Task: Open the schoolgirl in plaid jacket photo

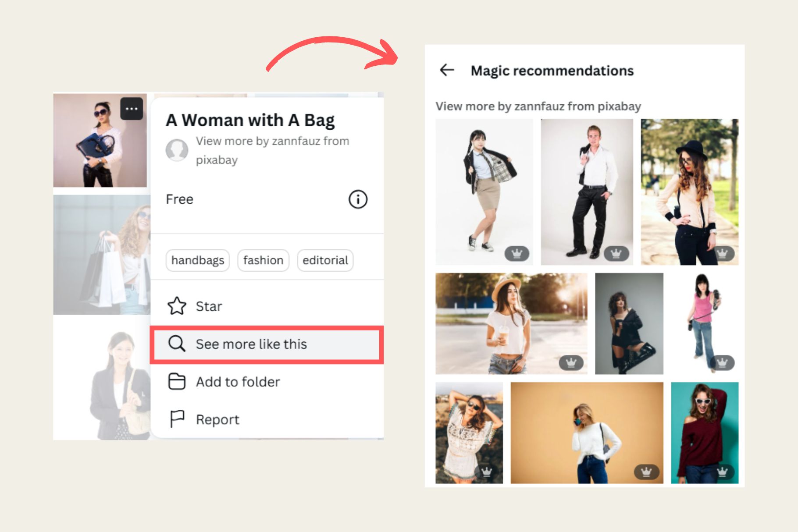Action: click(484, 192)
